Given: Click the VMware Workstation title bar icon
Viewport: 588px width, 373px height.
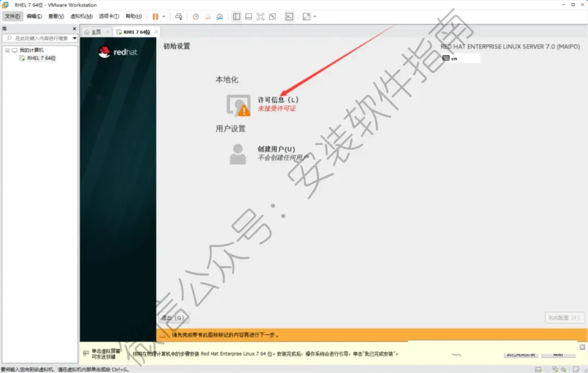Looking at the screenshot, I should tap(5, 5).
